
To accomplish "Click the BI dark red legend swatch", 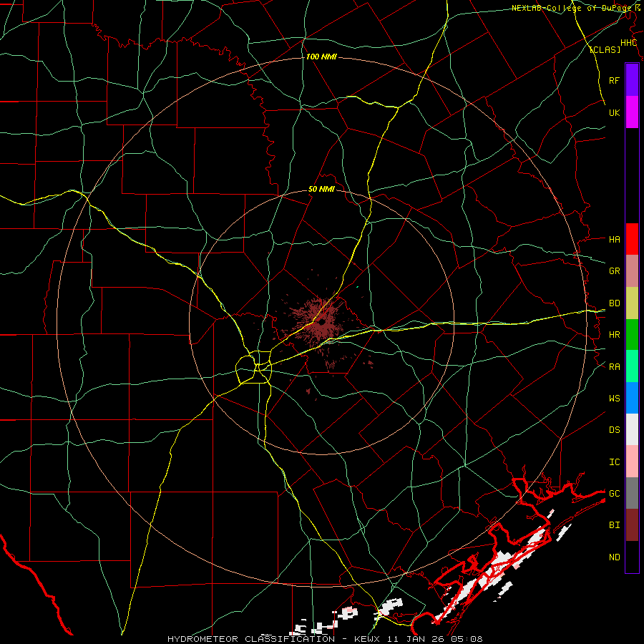I will [632, 525].
